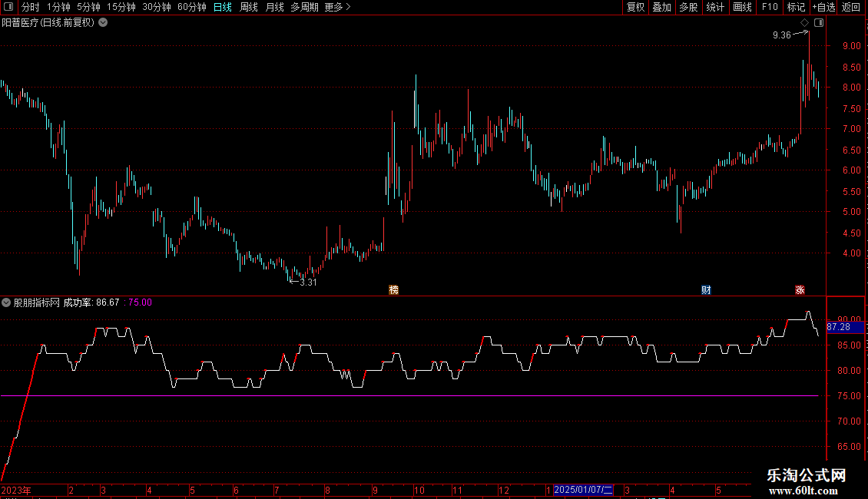Open the 画线 drawing tools
Viewport: 868px width, 499px height.
[x=742, y=7]
